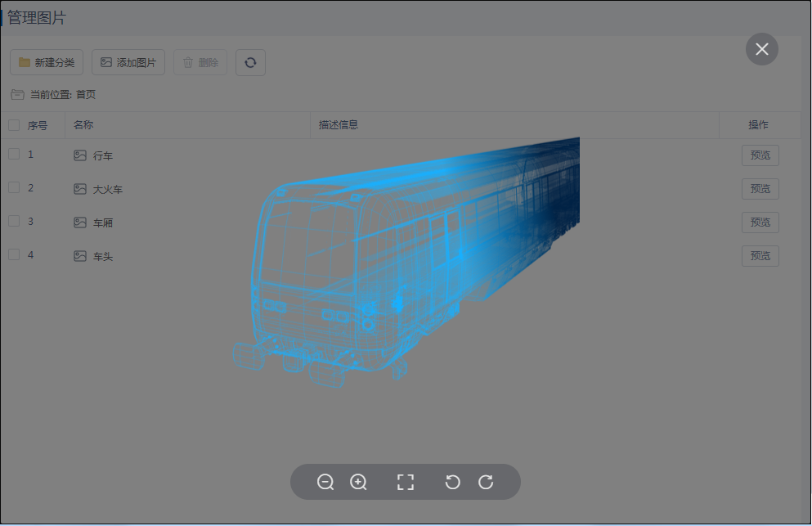Rotate the image clockwise
The image size is (812, 526).
pyautogui.click(x=486, y=482)
